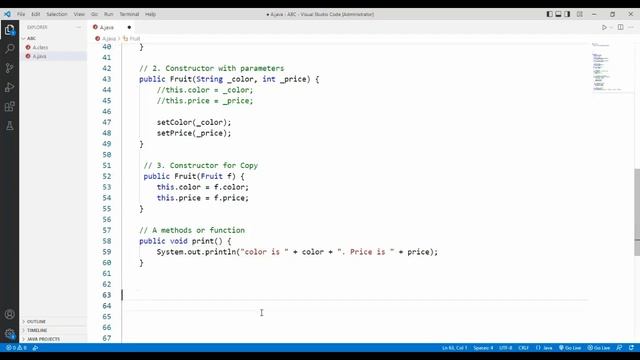Click the VS Code logo in title bar
The height and width of the screenshot is (360, 640).
coord(7,14)
